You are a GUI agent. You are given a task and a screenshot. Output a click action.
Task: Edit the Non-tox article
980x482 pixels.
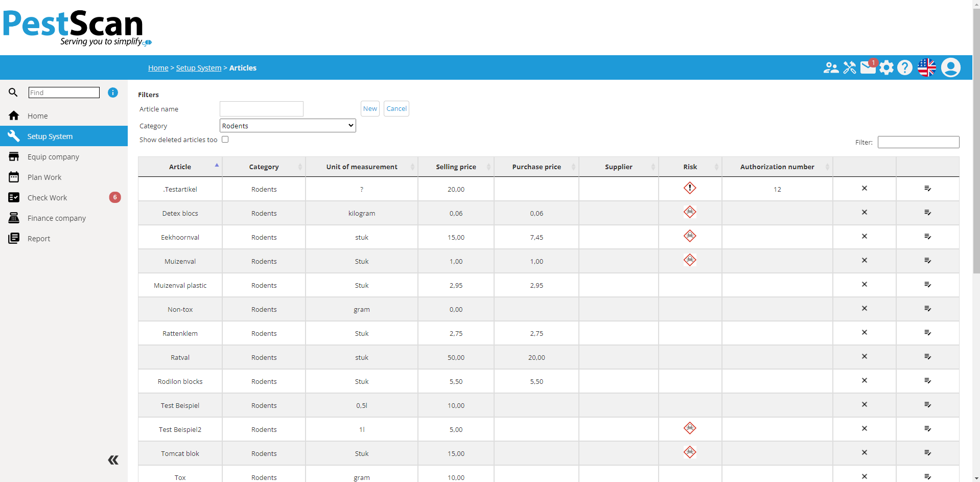point(928,309)
